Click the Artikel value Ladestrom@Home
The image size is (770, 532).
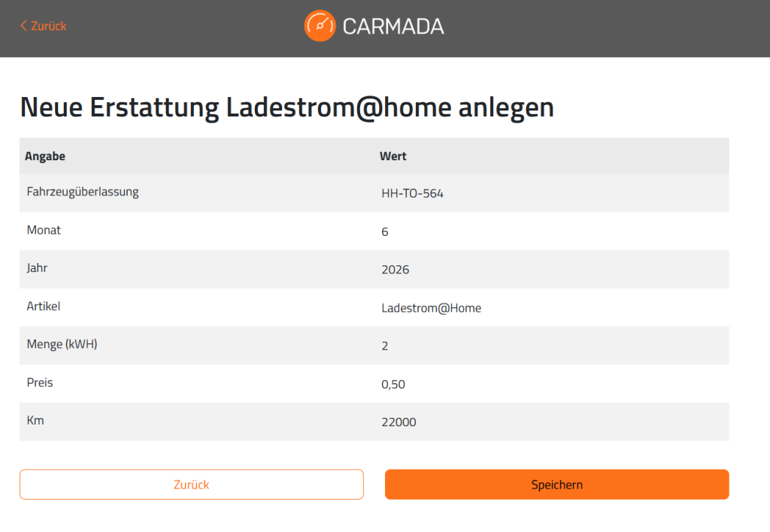[x=431, y=308]
